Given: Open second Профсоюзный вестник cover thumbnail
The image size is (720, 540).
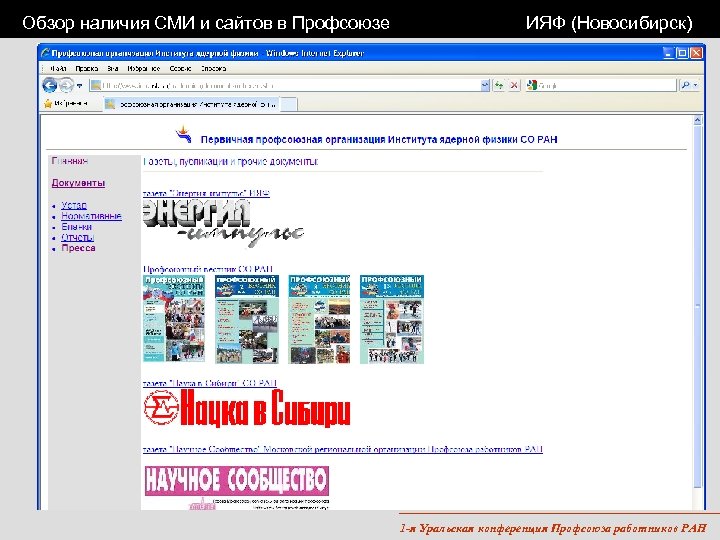Looking at the screenshot, I should (x=247, y=319).
